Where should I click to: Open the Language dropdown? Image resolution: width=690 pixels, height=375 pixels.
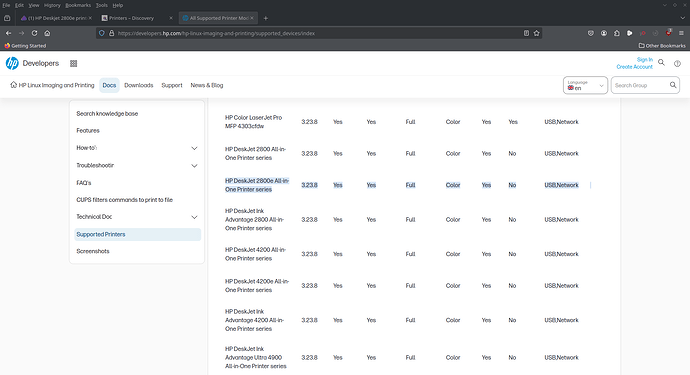(x=585, y=85)
